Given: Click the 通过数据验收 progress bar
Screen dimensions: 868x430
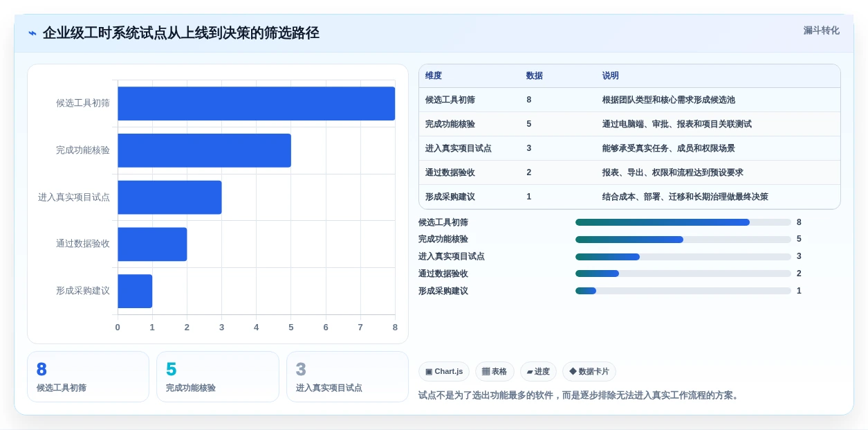Looking at the screenshot, I should tap(683, 274).
